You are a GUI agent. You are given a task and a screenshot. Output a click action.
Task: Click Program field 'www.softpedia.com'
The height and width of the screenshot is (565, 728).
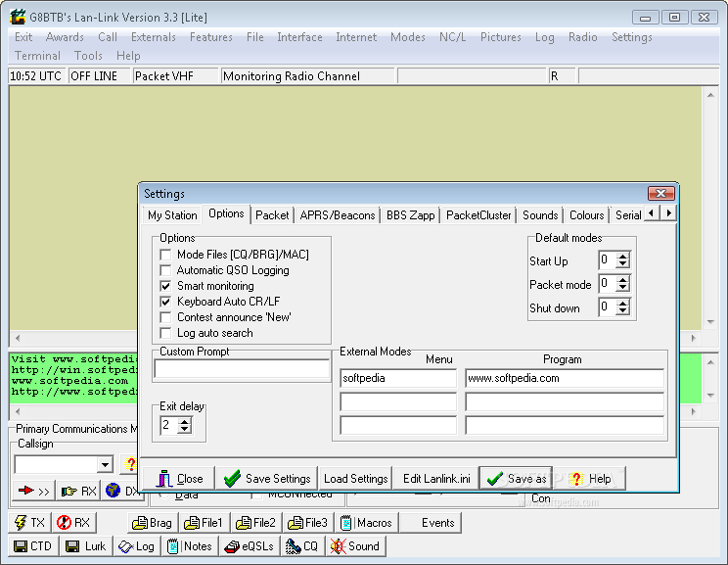pos(565,378)
